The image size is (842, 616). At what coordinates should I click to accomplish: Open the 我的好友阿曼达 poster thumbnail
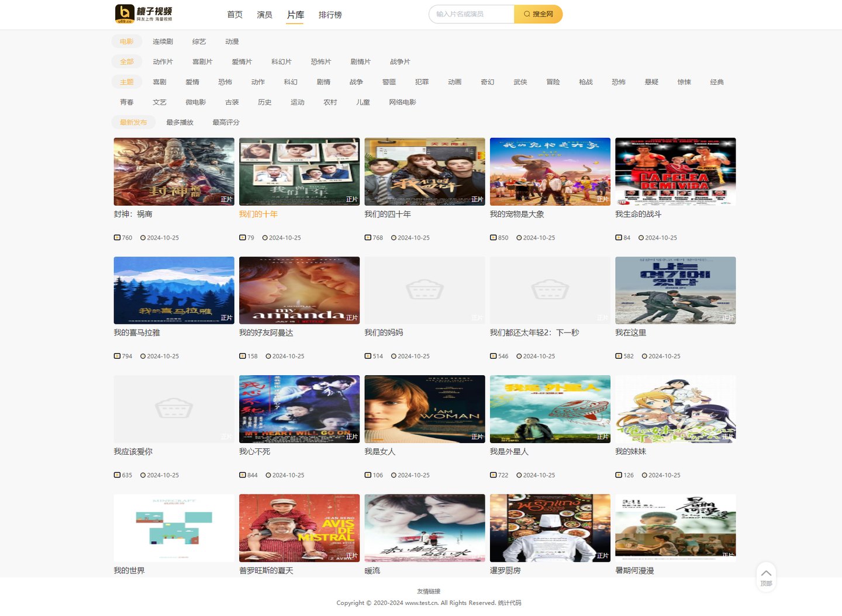(x=299, y=290)
